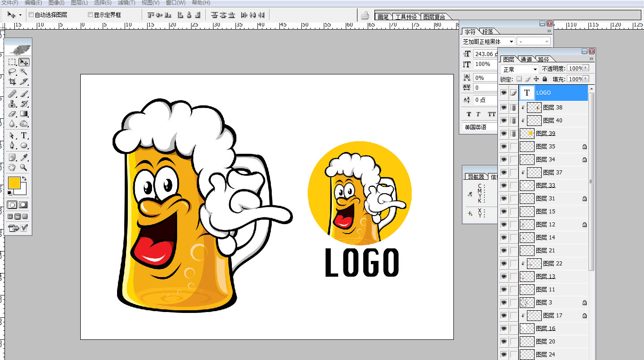Switch to the 段落 tab

(x=488, y=31)
